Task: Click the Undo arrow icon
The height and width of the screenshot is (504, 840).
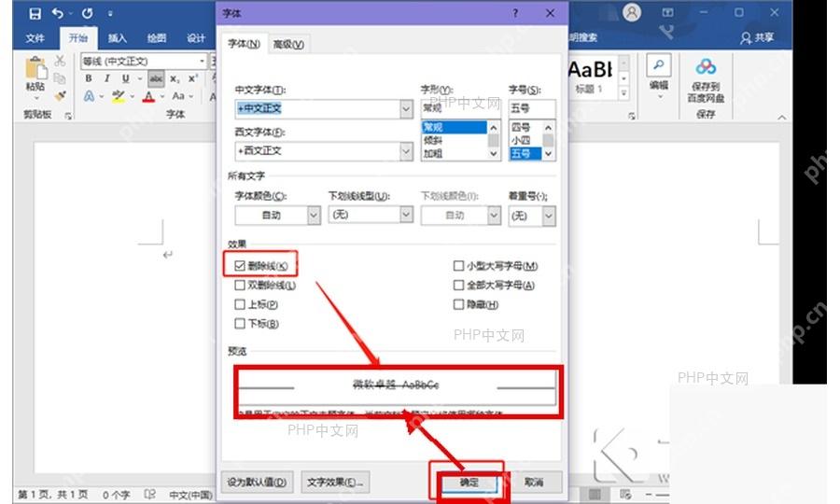Action: click(57, 13)
